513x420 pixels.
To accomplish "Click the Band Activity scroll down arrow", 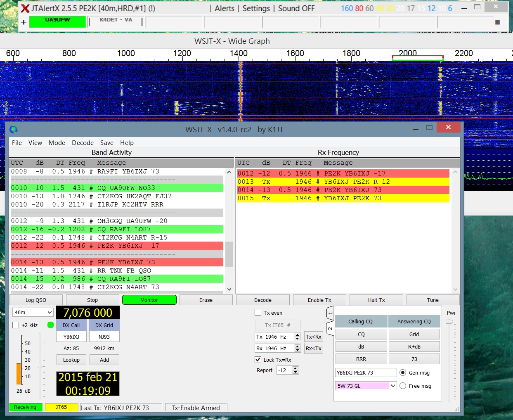I will coord(229,289).
